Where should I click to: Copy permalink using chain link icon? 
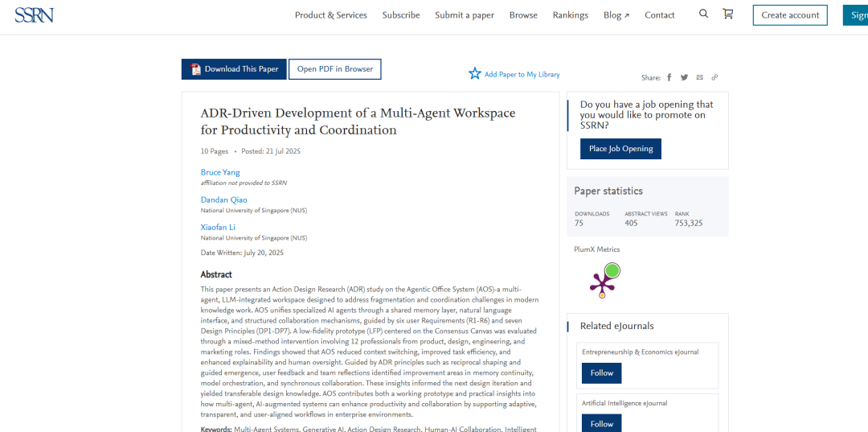tap(714, 77)
